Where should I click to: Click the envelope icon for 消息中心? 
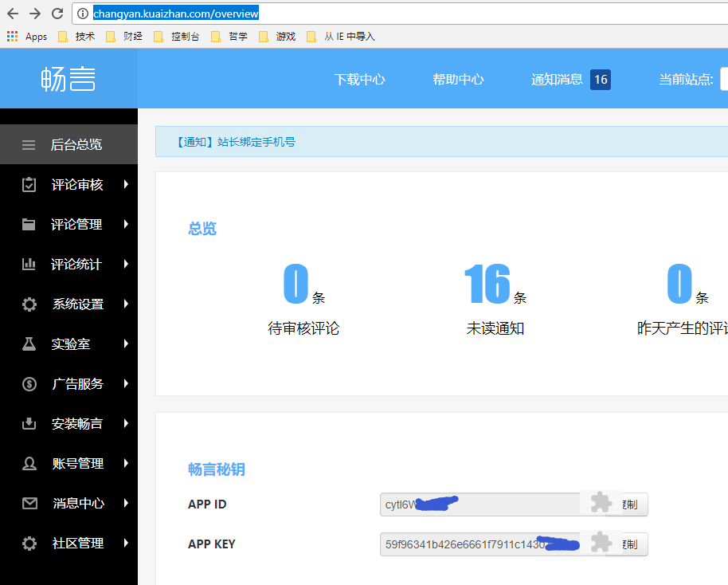pos(29,503)
